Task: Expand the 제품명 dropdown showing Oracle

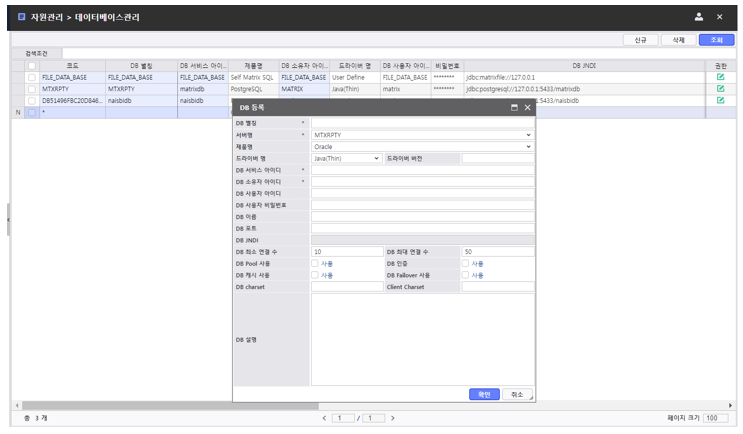Action: point(422,146)
